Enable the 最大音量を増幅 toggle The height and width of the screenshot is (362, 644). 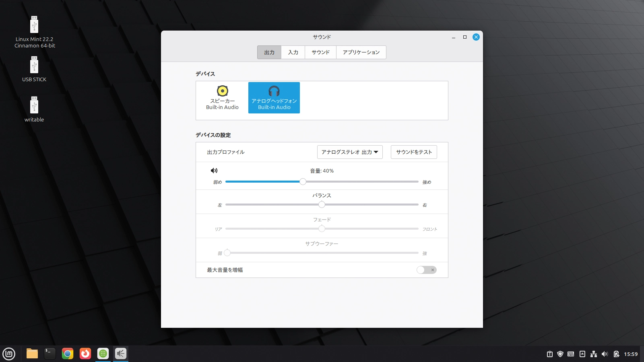(427, 270)
